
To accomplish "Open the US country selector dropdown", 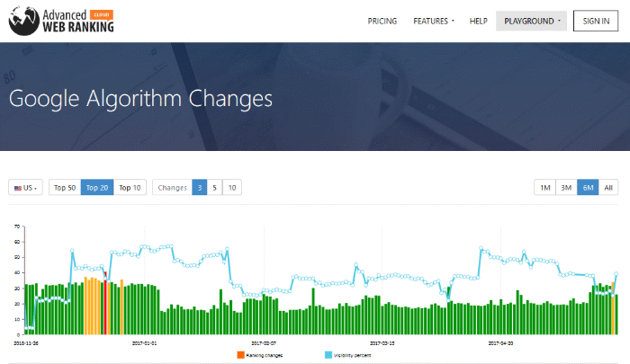I will [25, 188].
